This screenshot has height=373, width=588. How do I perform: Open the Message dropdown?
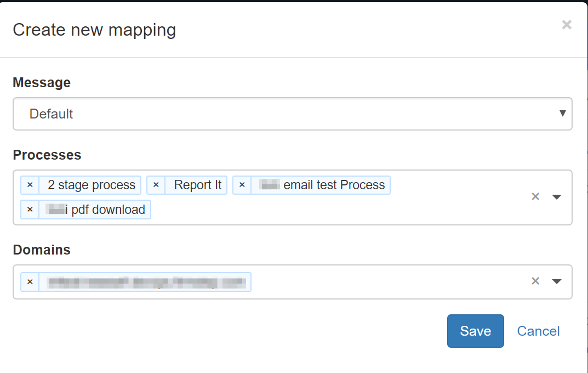(562, 114)
